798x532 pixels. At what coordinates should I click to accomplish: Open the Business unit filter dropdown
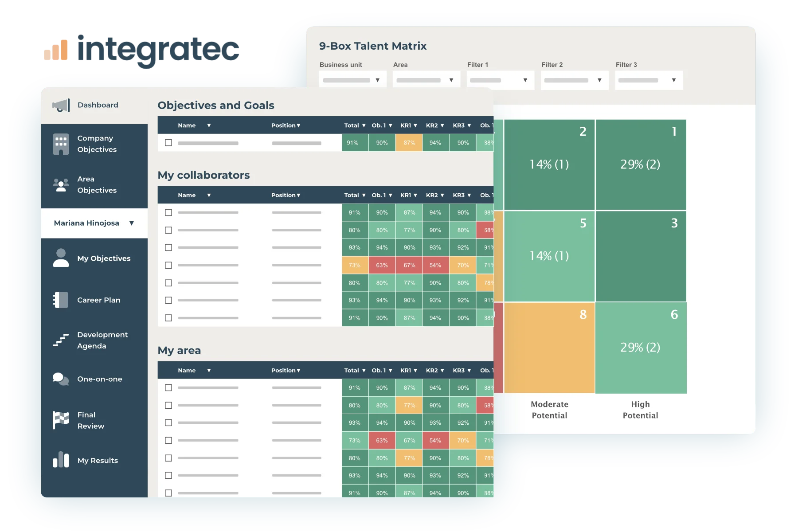click(353, 80)
